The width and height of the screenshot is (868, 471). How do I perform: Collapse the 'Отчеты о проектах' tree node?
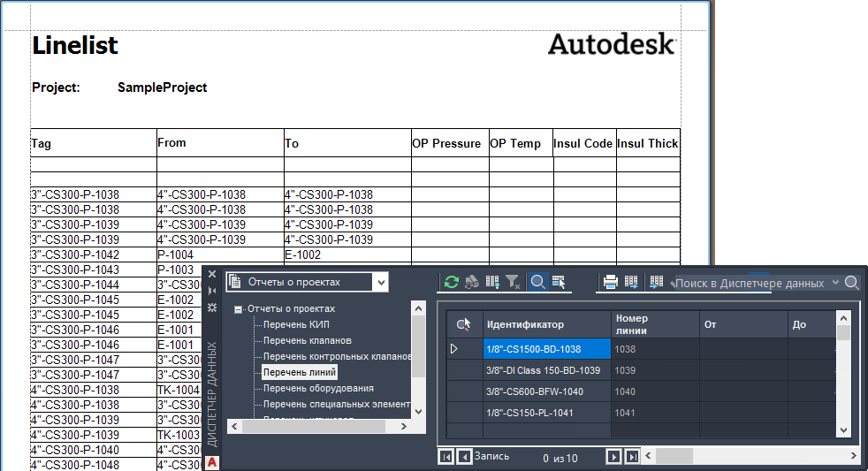pyautogui.click(x=238, y=309)
